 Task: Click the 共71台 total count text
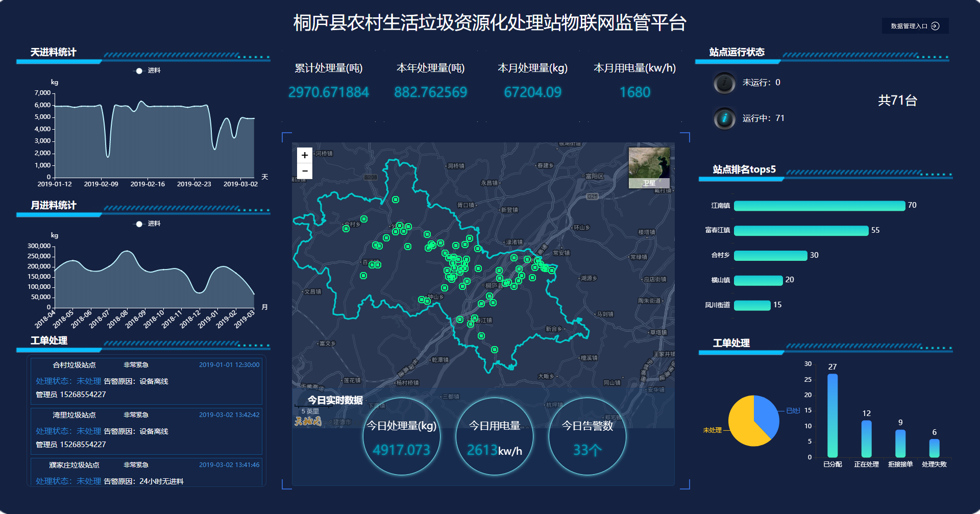897,101
